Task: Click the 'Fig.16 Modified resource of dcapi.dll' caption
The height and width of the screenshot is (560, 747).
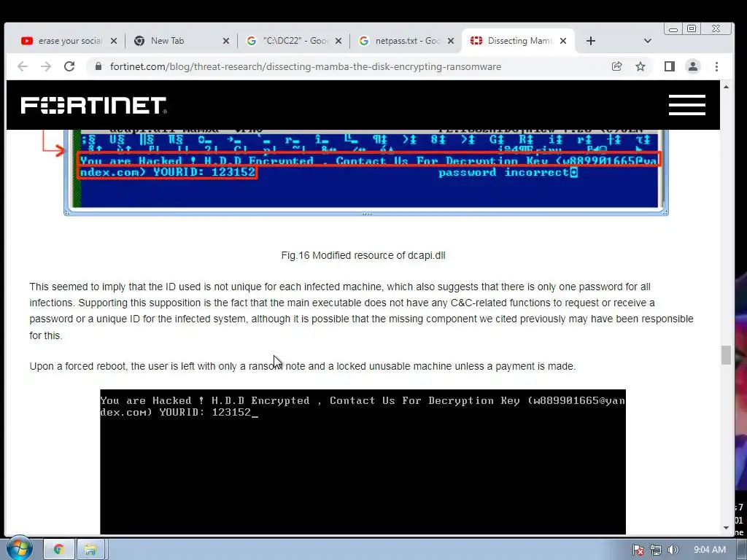Action: click(363, 256)
